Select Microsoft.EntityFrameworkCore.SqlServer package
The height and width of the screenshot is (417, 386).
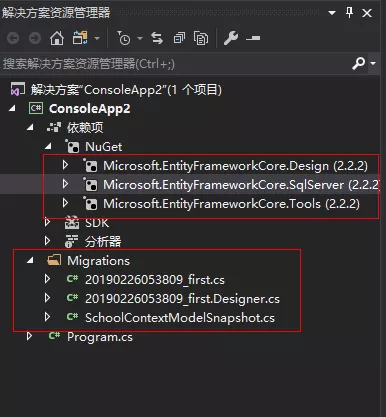pos(241,185)
